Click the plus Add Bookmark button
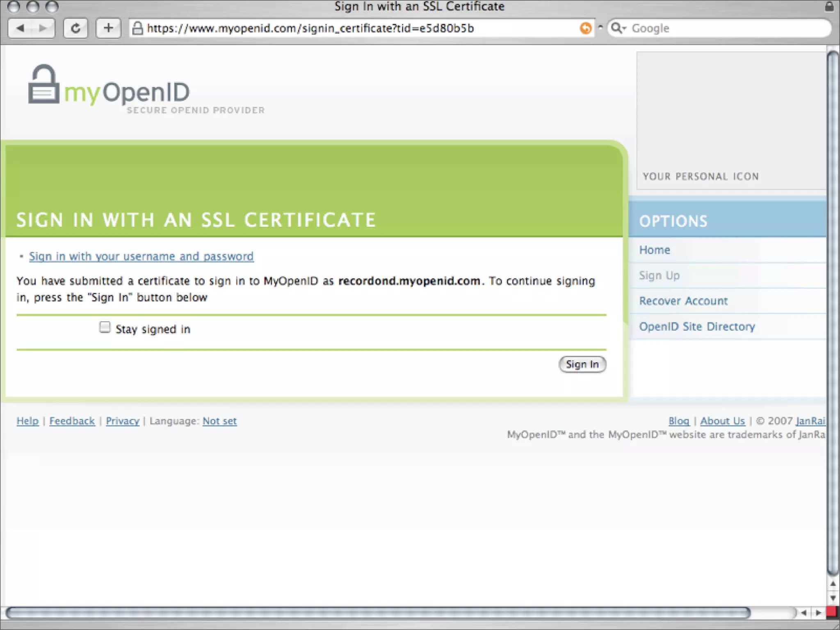This screenshot has height=630, width=840. pos(108,28)
